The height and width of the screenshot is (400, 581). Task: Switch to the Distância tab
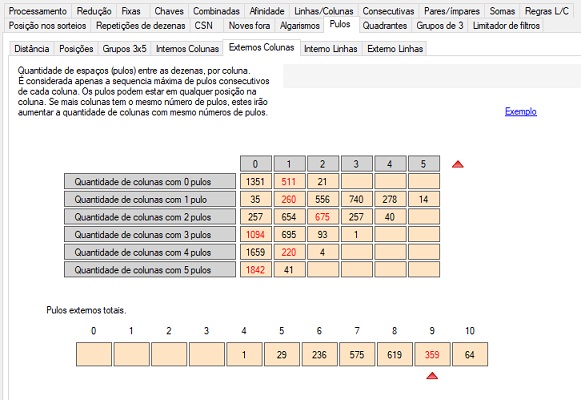coord(32,49)
